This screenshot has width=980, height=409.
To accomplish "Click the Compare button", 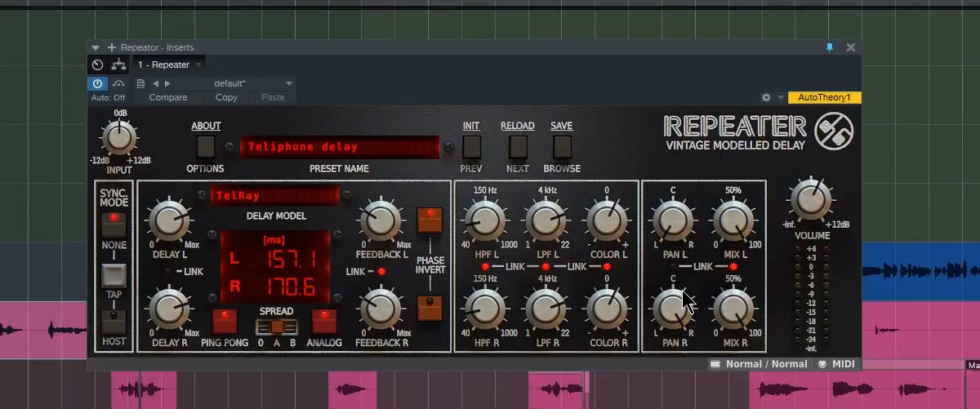I will click(x=168, y=97).
